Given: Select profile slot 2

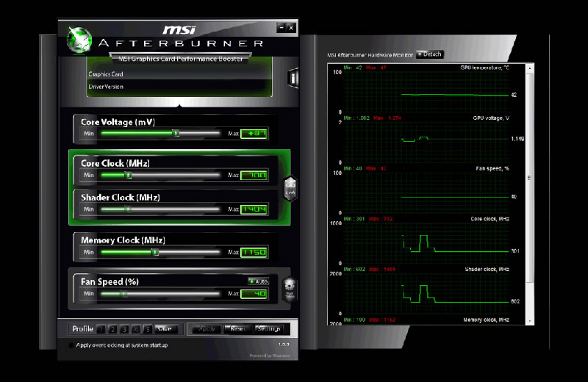Looking at the screenshot, I should point(112,329).
